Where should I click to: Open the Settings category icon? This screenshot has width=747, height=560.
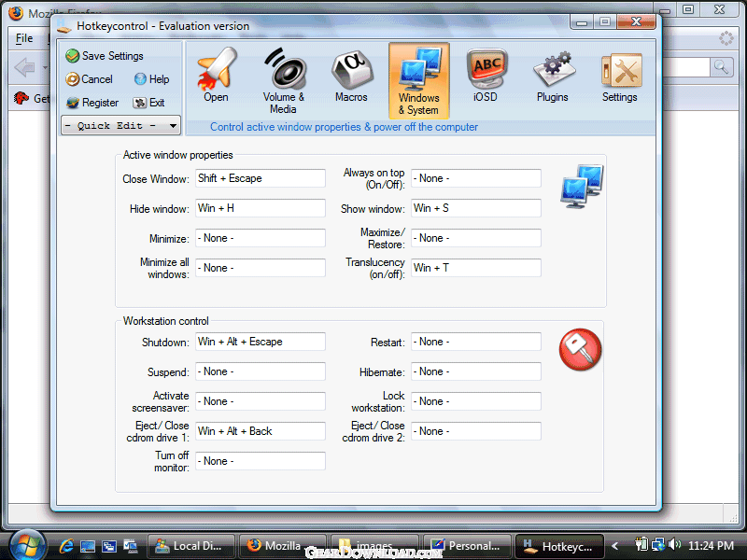pos(620,77)
